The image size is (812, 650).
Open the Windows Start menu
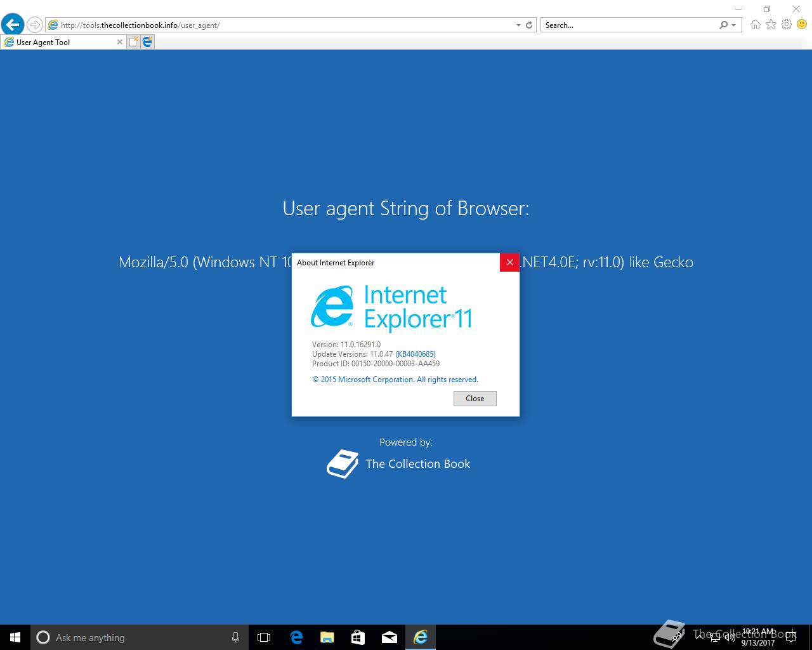[x=15, y=637]
